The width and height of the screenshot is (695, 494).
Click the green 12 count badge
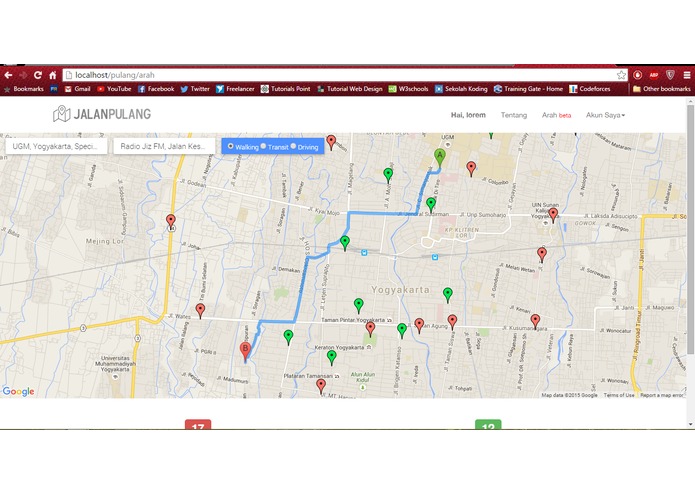(x=488, y=424)
